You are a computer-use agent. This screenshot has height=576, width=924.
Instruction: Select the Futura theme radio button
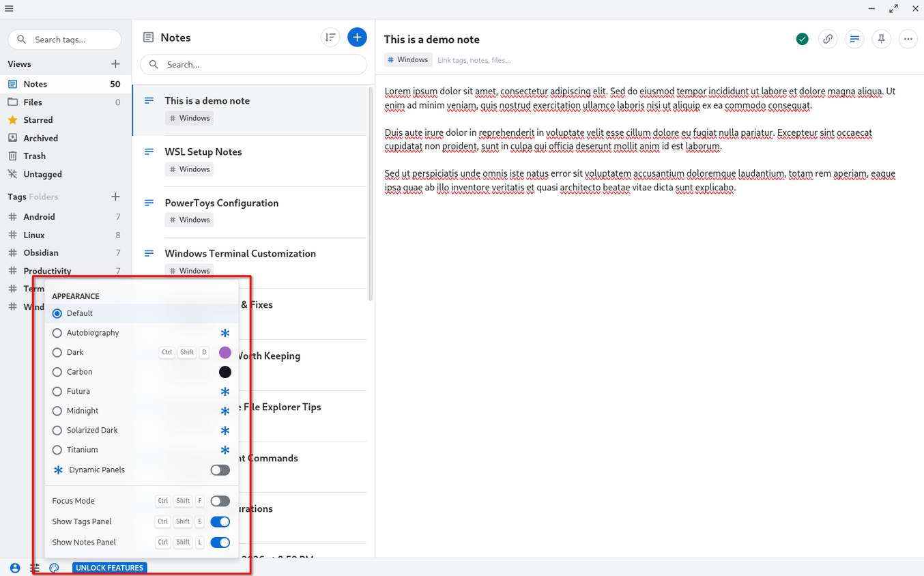point(57,392)
